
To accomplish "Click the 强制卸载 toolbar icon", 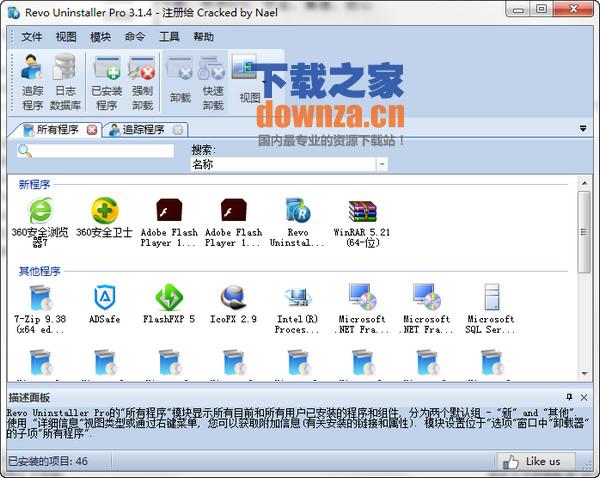I will click(142, 81).
